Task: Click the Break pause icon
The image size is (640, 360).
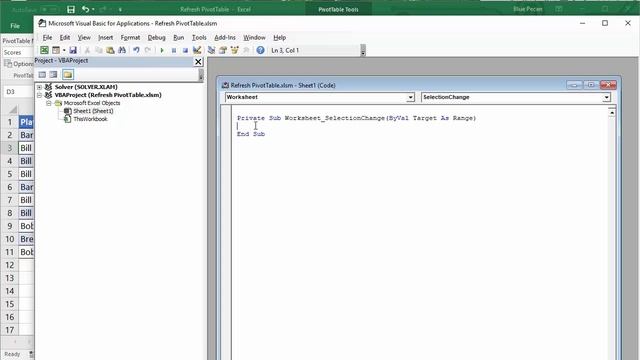Action: tap(174, 50)
